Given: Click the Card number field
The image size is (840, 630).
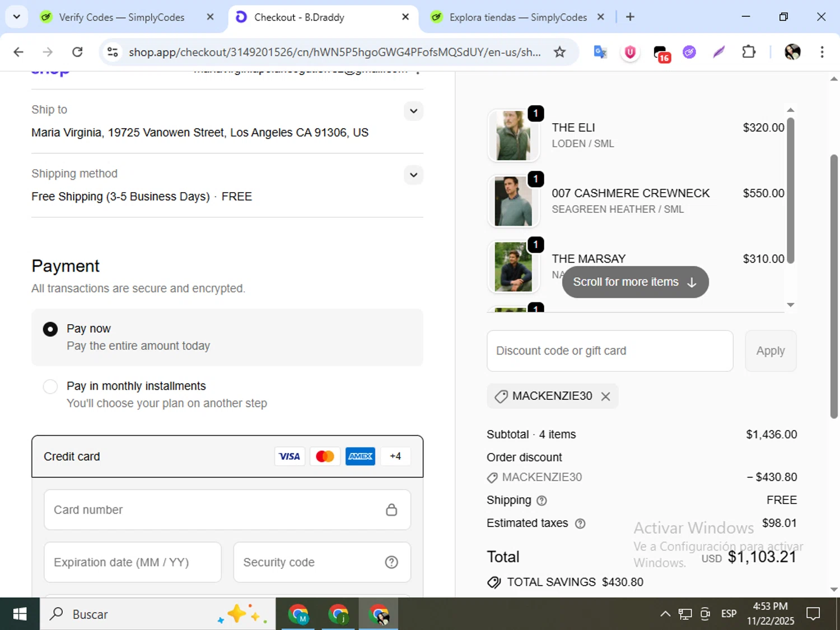Looking at the screenshot, I should 227,510.
